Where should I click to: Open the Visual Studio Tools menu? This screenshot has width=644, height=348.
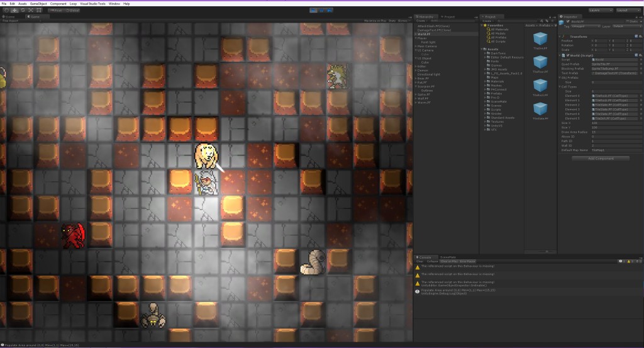93,4
